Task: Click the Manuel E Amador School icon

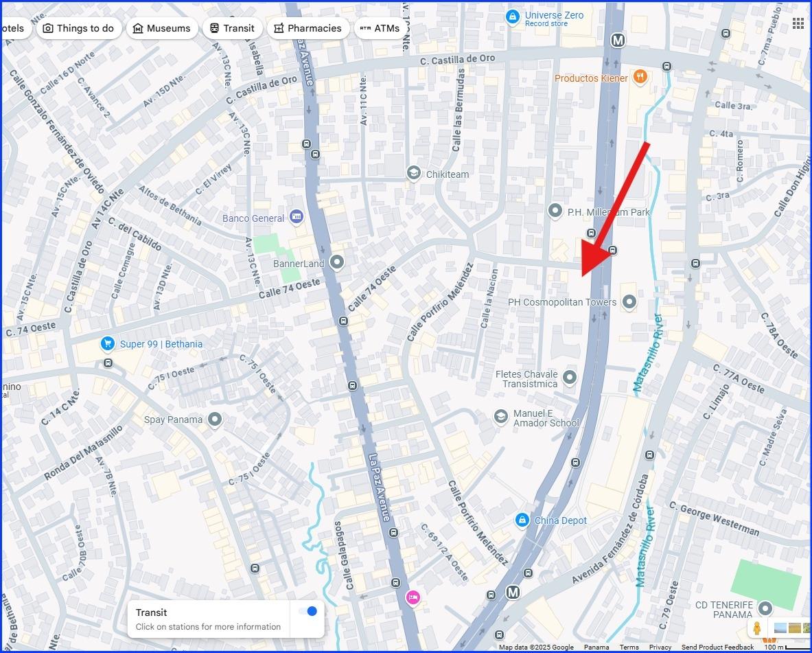Action: coord(500,417)
